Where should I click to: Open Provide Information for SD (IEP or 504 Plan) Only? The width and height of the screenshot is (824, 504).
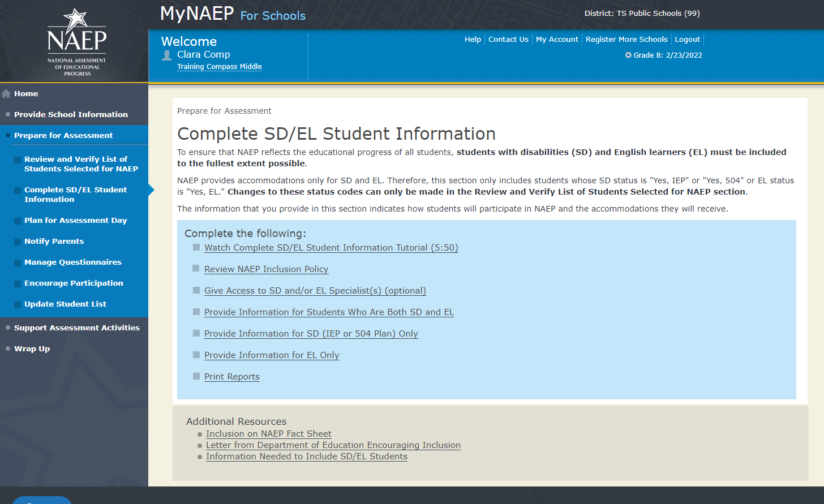311,334
